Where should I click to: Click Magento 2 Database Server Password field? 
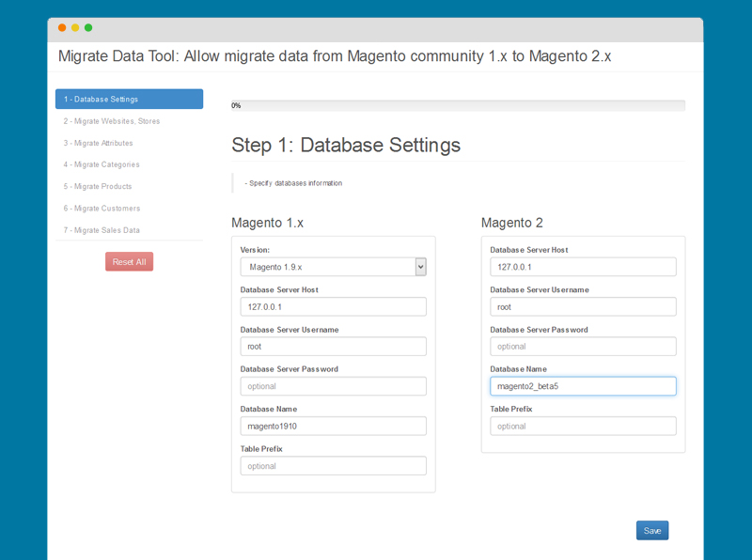pyautogui.click(x=583, y=347)
